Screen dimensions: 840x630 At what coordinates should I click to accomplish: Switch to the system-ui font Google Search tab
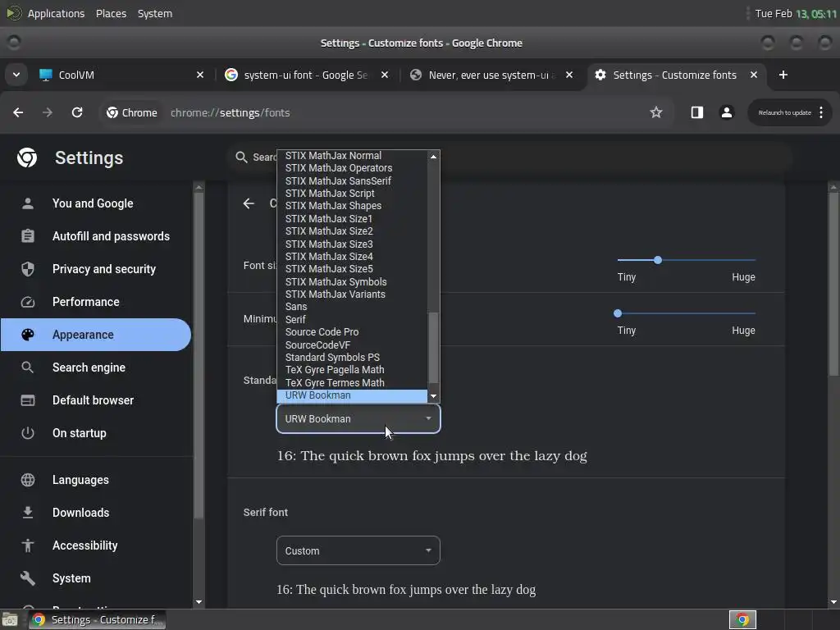(306, 75)
